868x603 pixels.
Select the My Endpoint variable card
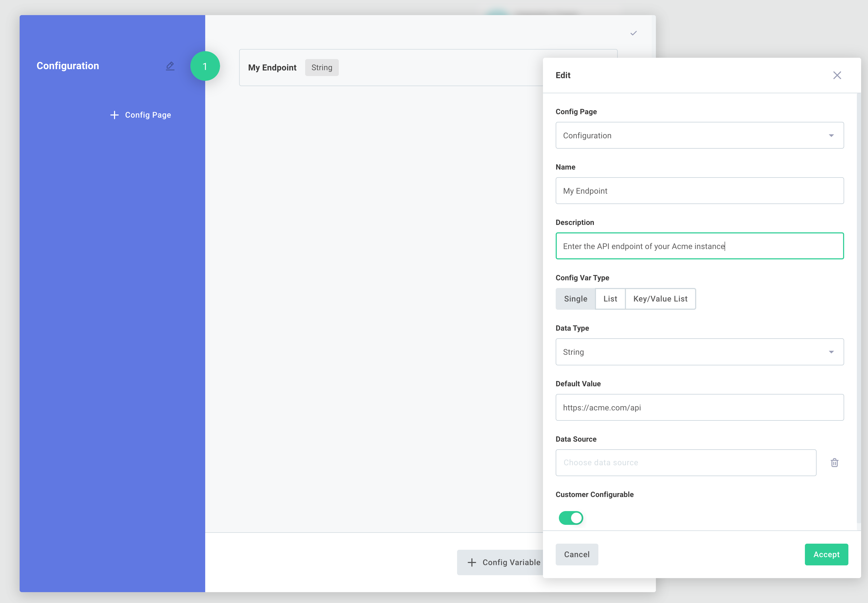tap(378, 67)
